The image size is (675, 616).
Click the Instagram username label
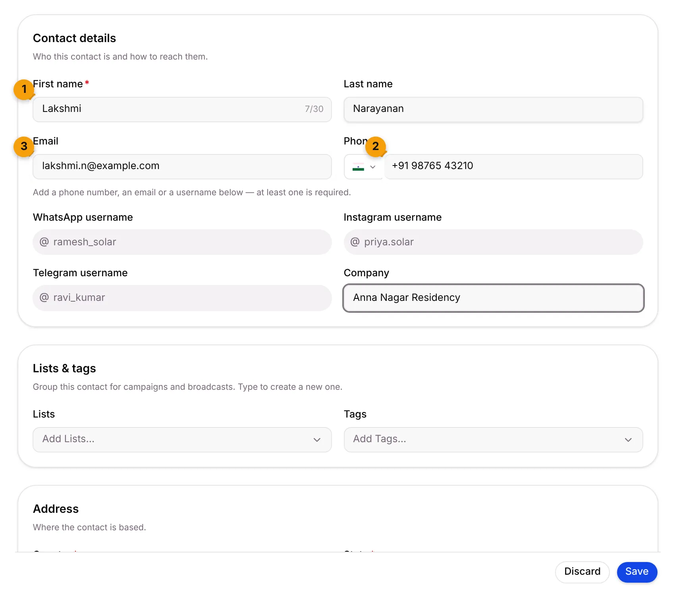(392, 218)
